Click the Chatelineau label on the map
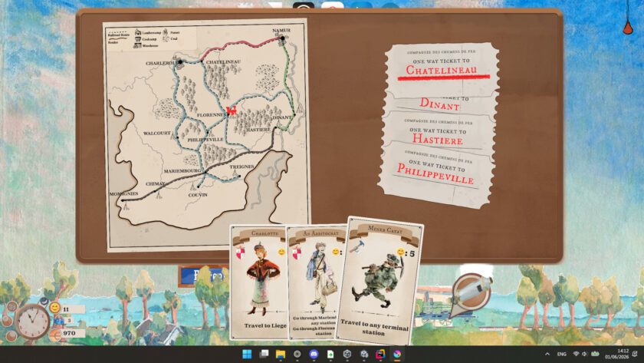644x363 pixels. pyautogui.click(x=223, y=61)
